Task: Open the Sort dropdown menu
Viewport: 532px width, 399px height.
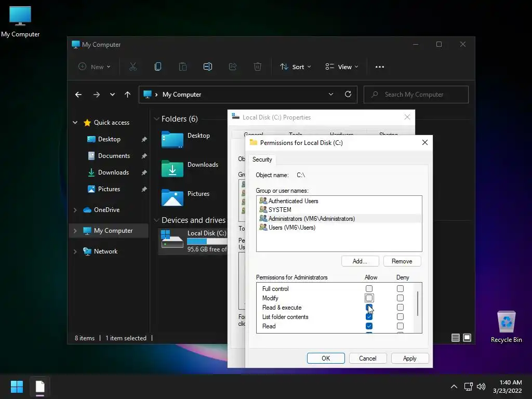Action: (x=295, y=67)
